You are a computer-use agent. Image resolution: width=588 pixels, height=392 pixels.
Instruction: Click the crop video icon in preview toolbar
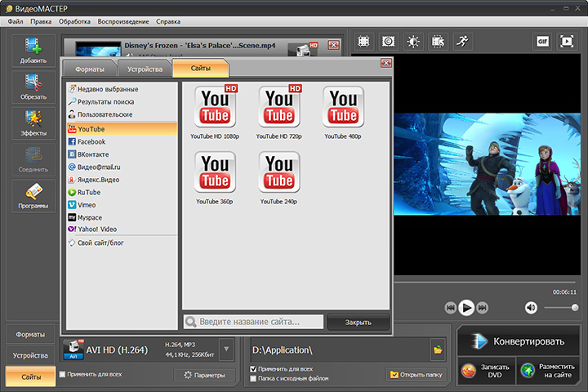[363, 41]
